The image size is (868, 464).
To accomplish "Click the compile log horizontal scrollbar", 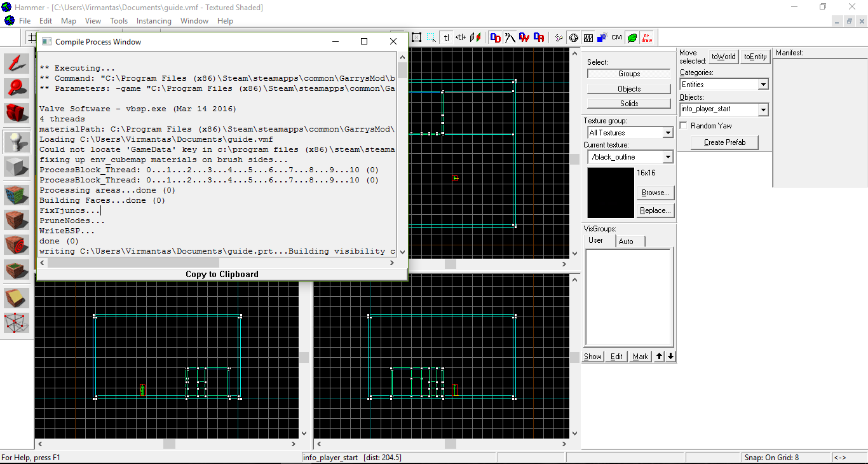I will tap(133, 263).
